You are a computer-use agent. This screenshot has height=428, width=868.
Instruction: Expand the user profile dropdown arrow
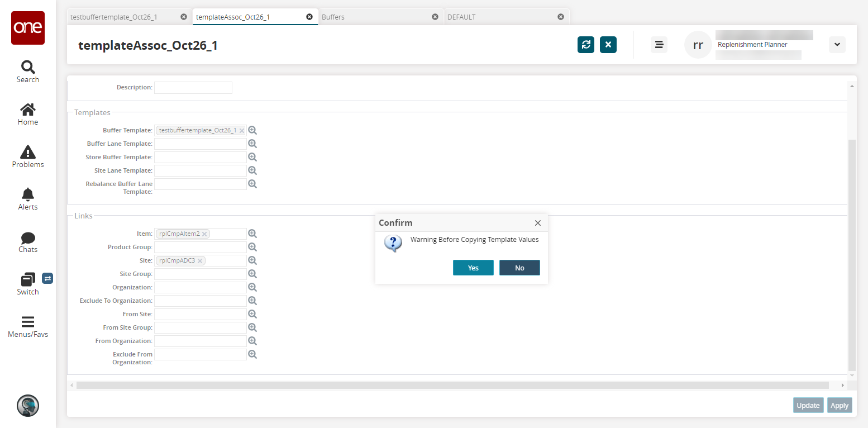[837, 45]
